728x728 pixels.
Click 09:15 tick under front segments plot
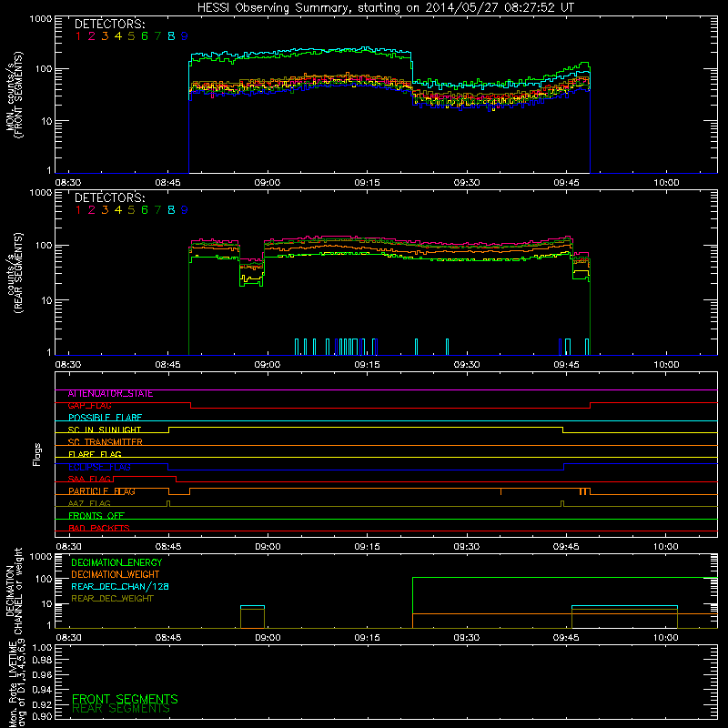[x=367, y=183]
